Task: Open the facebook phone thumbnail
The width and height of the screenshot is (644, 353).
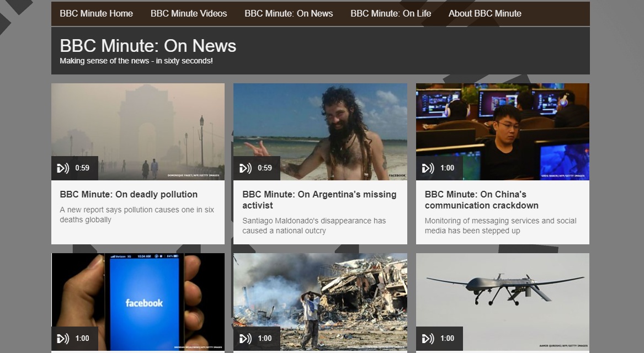Action: [x=138, y=302]
